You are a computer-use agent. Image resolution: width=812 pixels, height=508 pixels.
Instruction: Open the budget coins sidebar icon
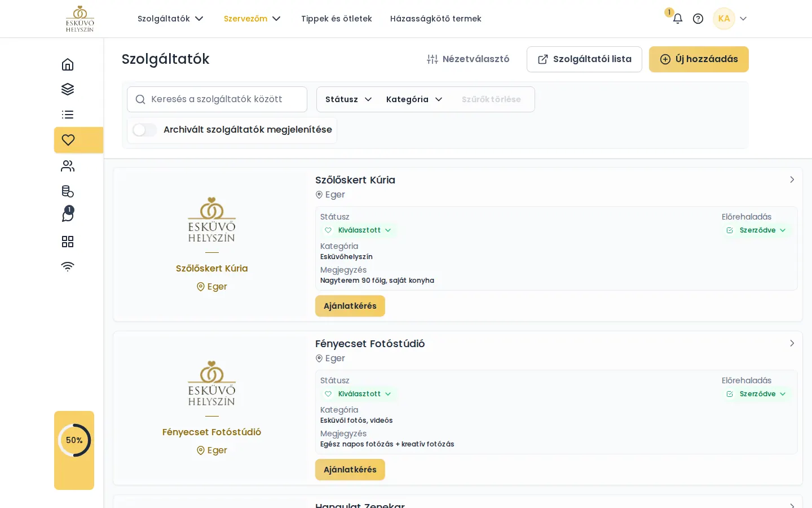[68, 191]
